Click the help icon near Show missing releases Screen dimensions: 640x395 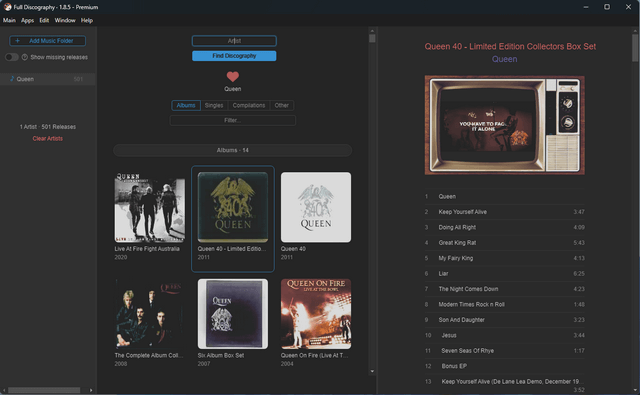[25, 57]
